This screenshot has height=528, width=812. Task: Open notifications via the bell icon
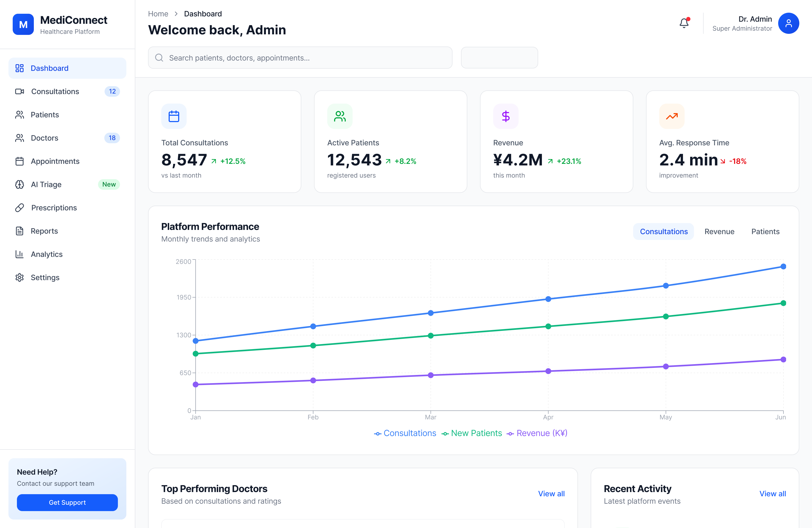point(684,23)
